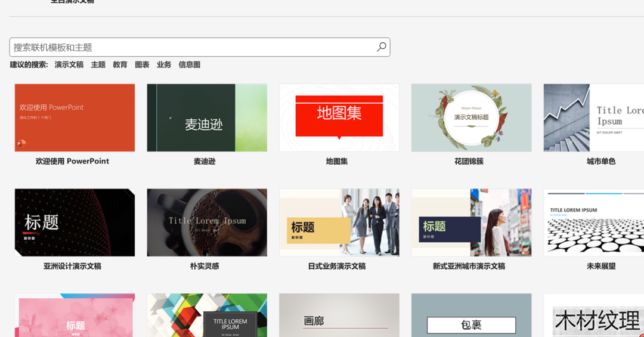This screenshot has height=337, width=644.
Task: Search suggested term 主题
Action: 98,64
